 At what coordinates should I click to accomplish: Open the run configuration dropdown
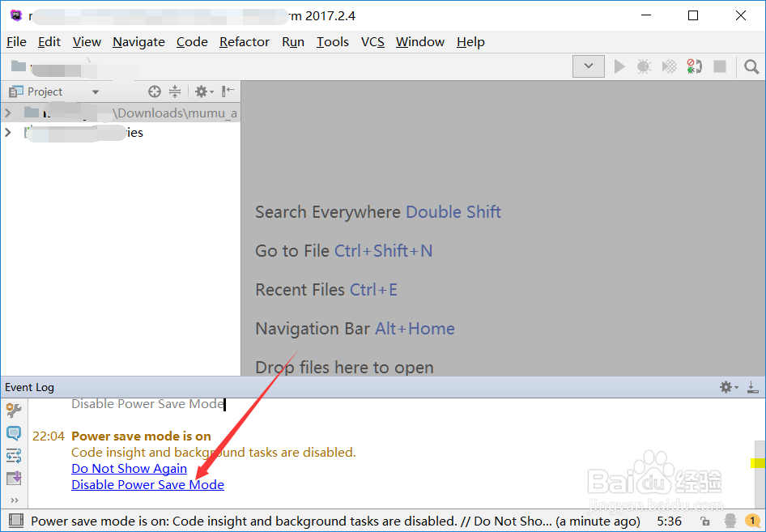588,66
